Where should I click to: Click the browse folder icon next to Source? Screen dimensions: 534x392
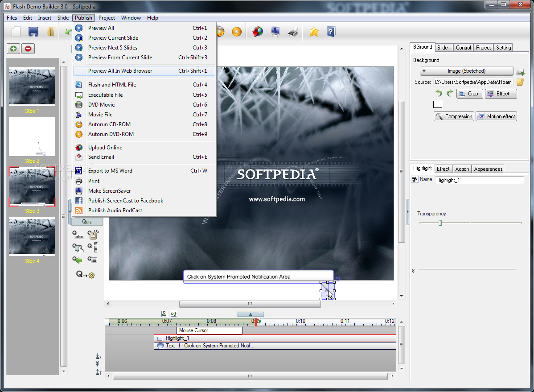click(520, 82)
